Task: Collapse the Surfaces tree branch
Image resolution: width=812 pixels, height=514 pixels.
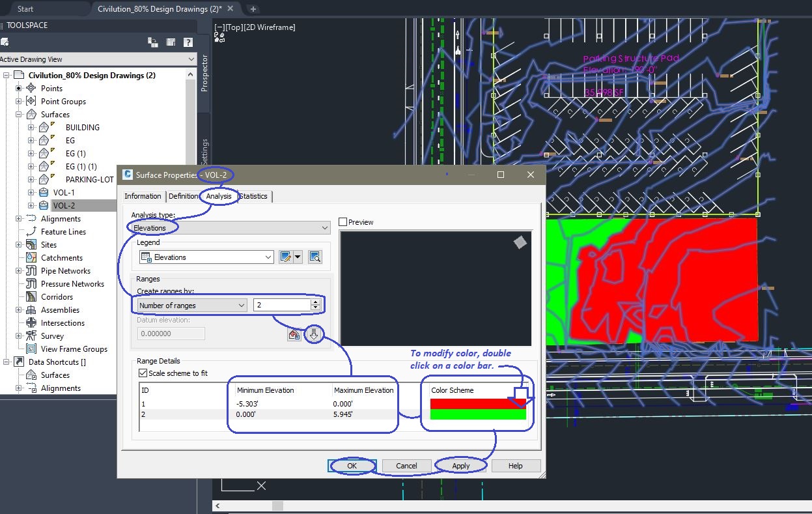Action: point(17,114)
